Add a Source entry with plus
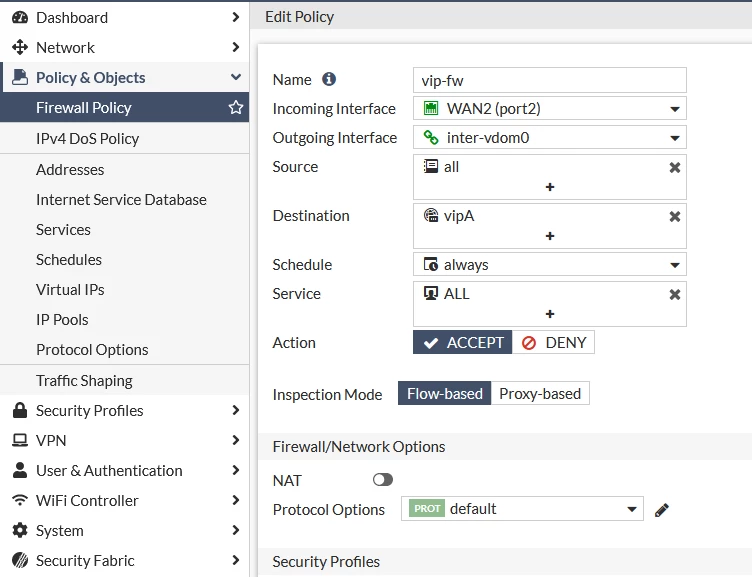Viewport: 752px width, 577px height. click(550, 187)
